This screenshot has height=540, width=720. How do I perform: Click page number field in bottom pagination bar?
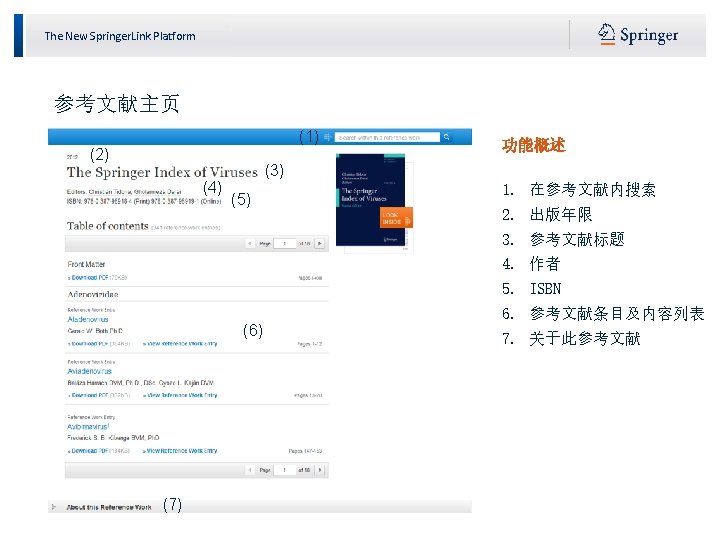point(285,470)
